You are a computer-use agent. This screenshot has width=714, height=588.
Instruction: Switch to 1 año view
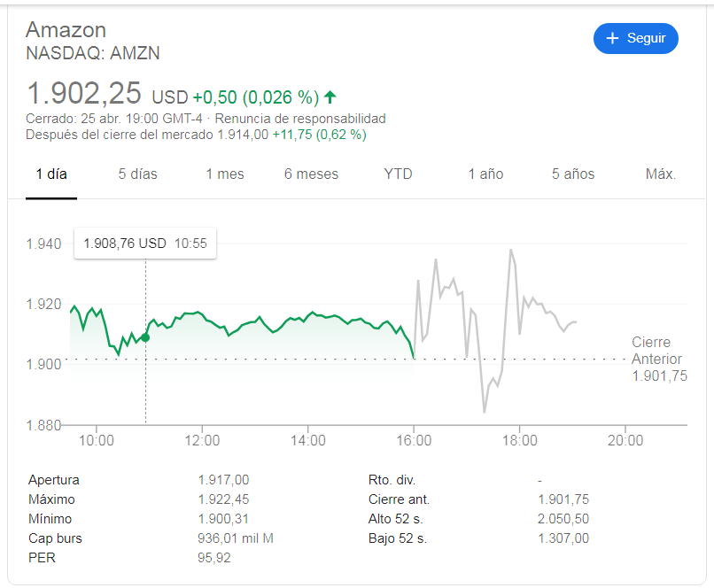485,174
